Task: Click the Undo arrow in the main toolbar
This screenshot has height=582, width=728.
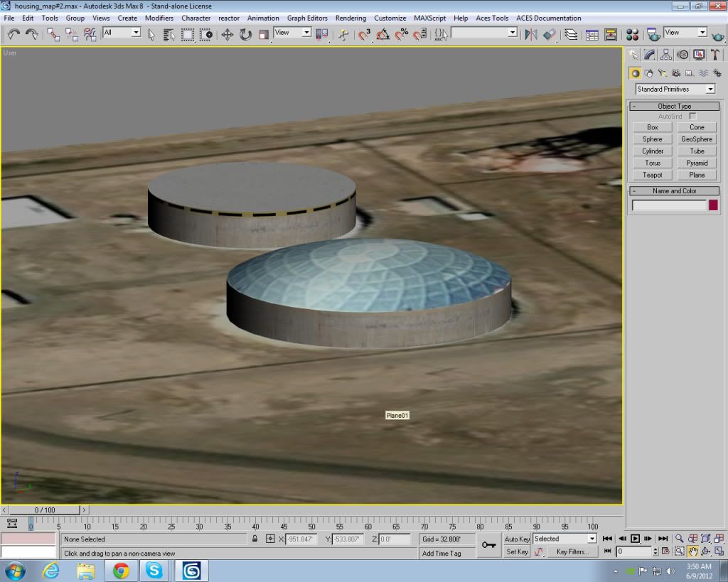Action: tap(14, 34)
